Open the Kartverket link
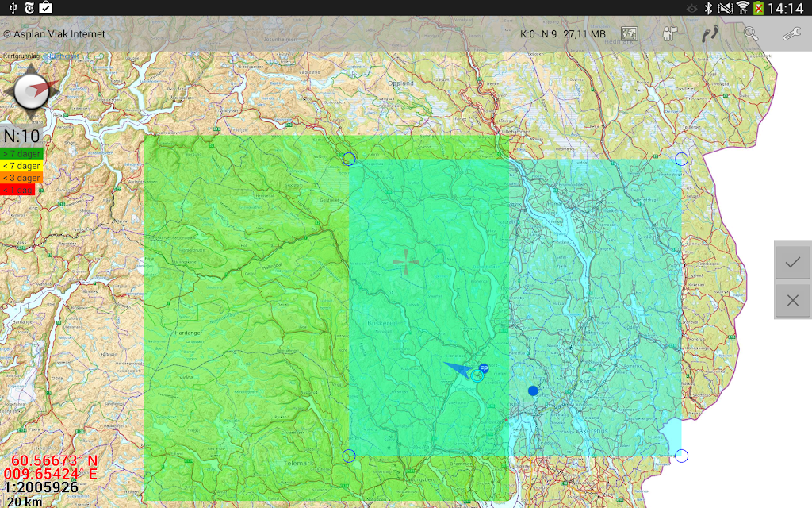The width and height of the screenshot is (812, 508). 61,56
